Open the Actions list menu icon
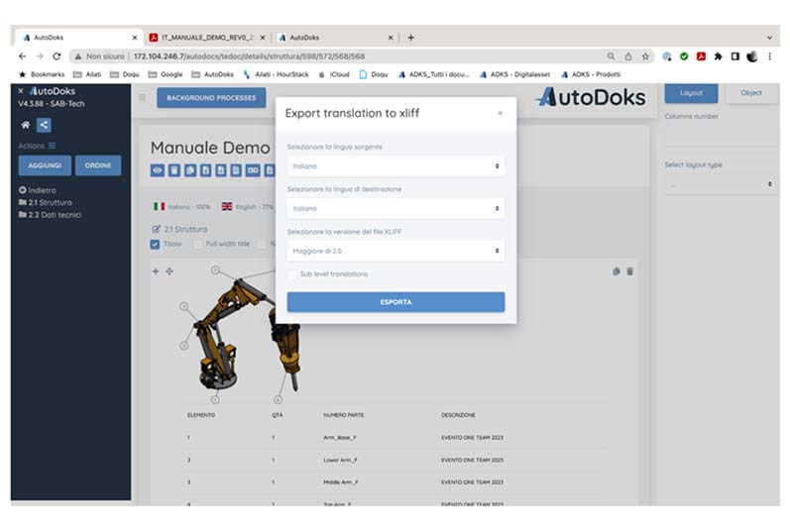Screen dimensions: 790x532 coord(52,146)
